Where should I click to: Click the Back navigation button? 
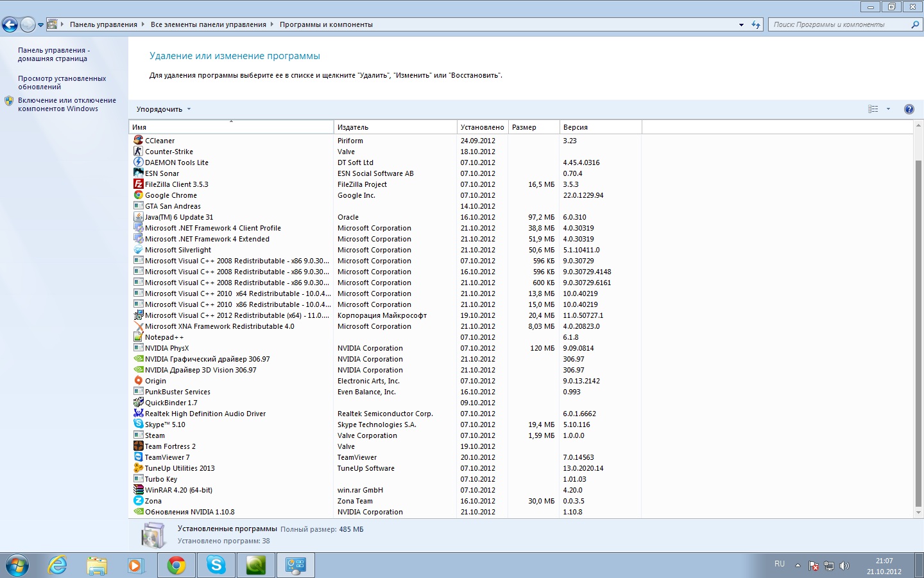[10, 24]
